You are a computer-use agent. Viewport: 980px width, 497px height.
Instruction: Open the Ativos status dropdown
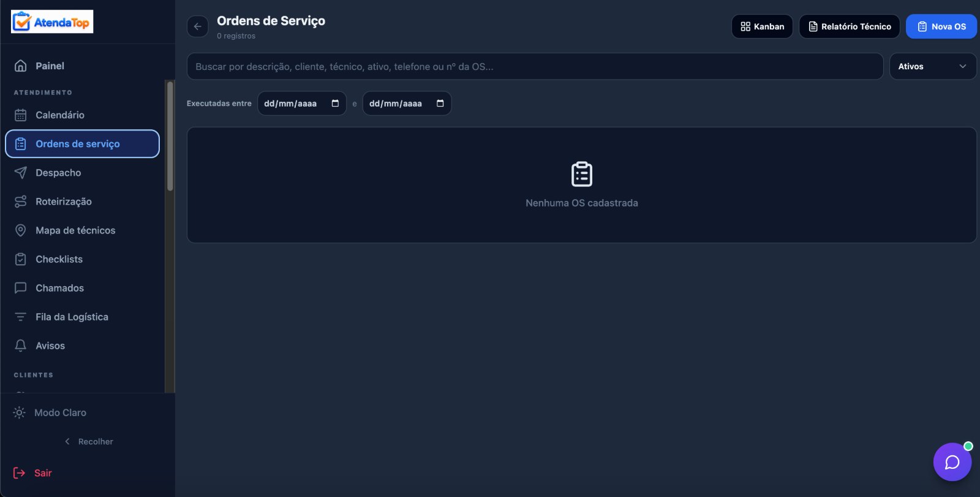933,66
